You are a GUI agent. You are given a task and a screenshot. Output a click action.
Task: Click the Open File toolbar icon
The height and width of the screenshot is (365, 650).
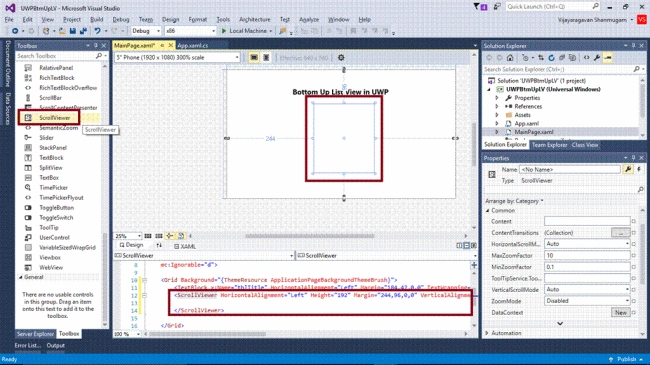click(x=62, y=31)
